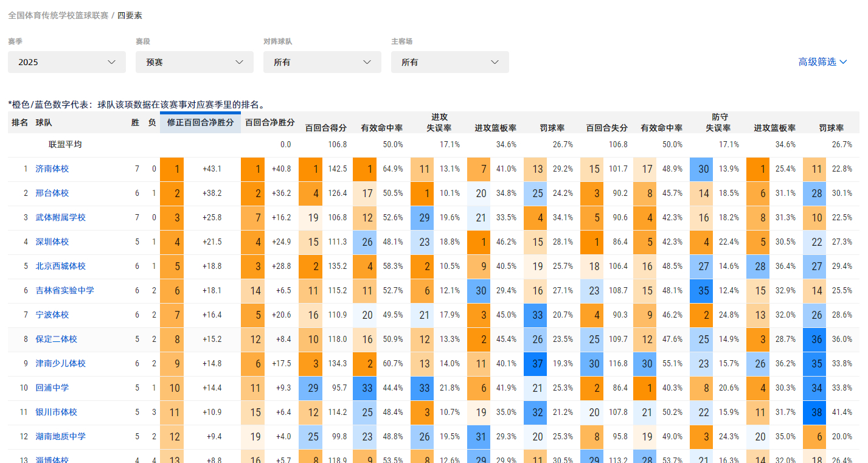Sort by 球队 column header
This screenshot has width=868, height=463.
point(44,123)
